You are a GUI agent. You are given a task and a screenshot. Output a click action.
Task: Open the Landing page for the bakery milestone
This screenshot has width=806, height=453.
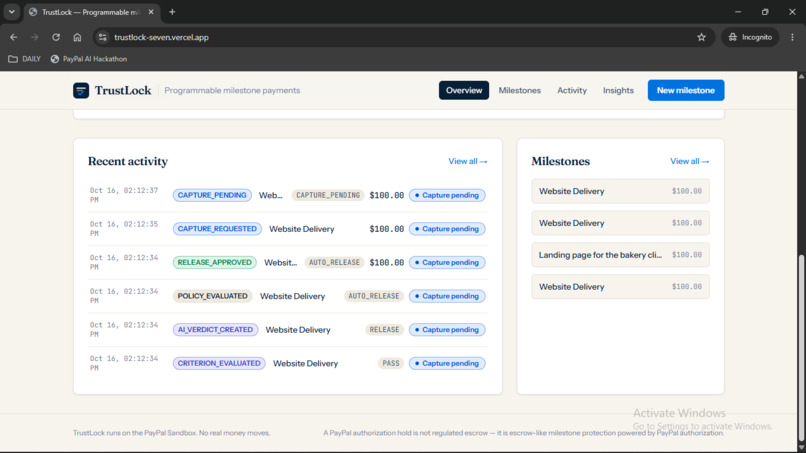(620, 255)
